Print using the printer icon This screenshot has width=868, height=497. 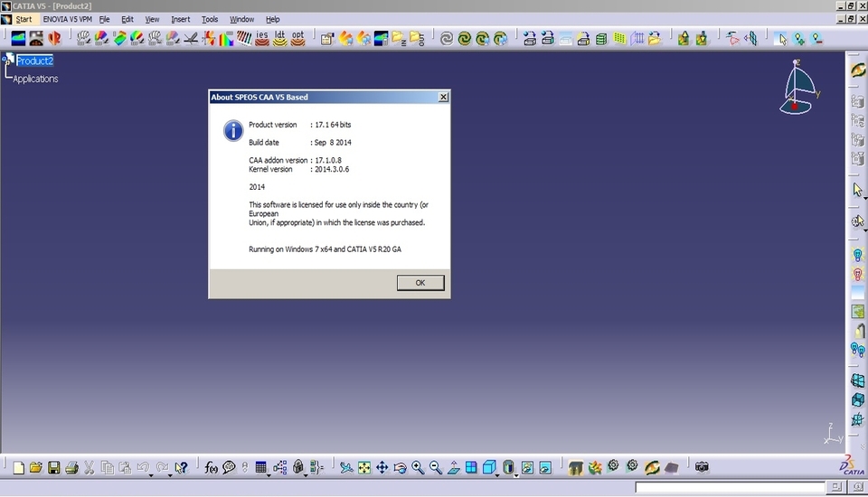tap(71, 468)
